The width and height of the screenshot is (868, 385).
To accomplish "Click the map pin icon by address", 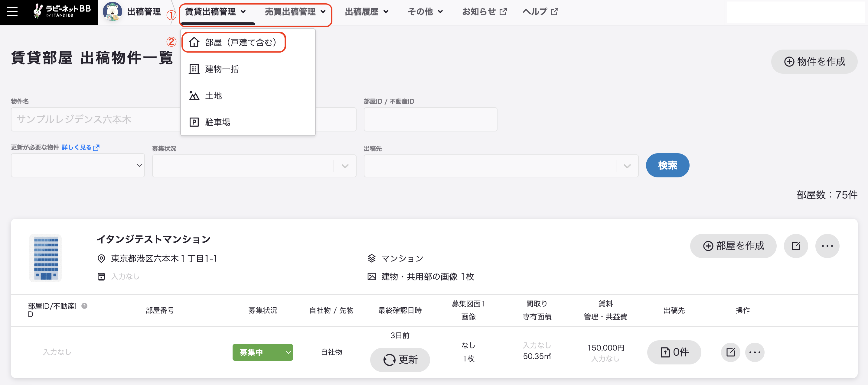I will [x=101, y=259].
